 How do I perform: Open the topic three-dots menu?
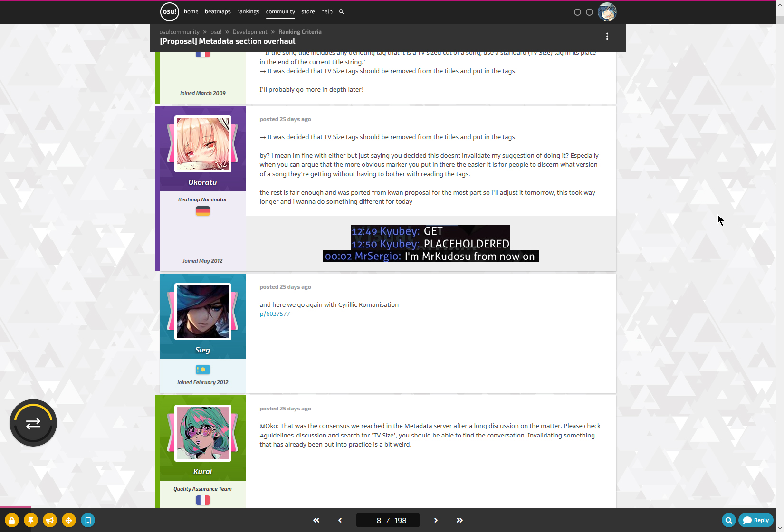pyautogui.click(x=607, y=37)
